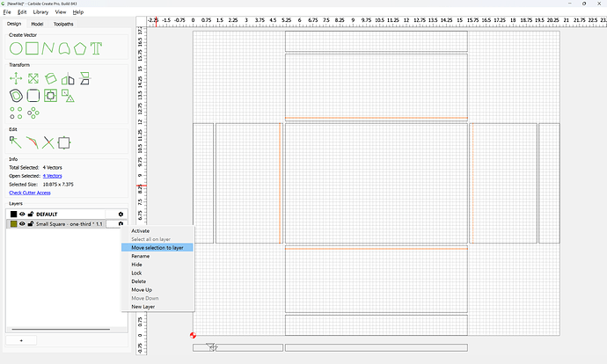Open the View menu
Viewport: 607px width, 364px height.
61,12
